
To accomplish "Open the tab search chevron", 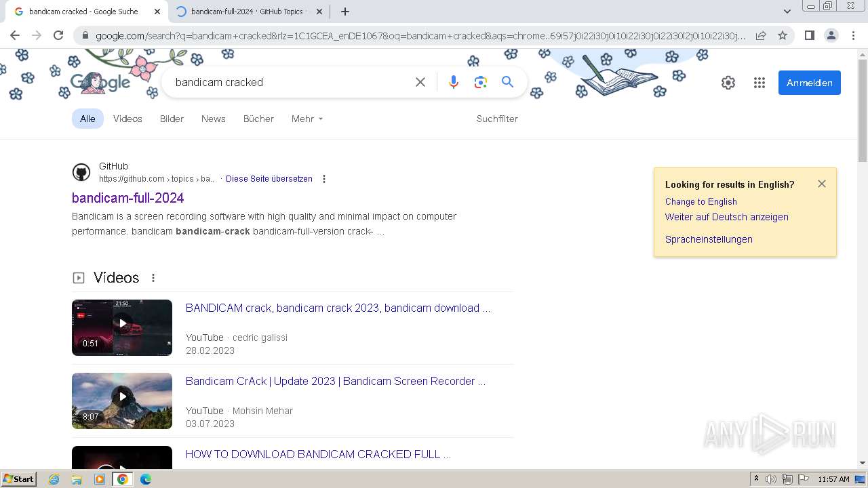I will point(787,12).
